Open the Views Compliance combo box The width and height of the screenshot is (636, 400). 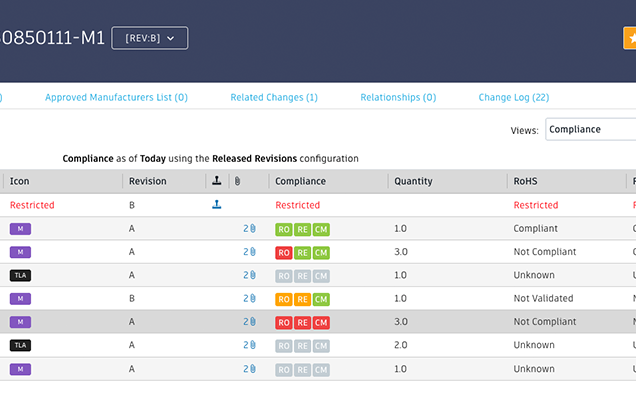coord(590,129)
